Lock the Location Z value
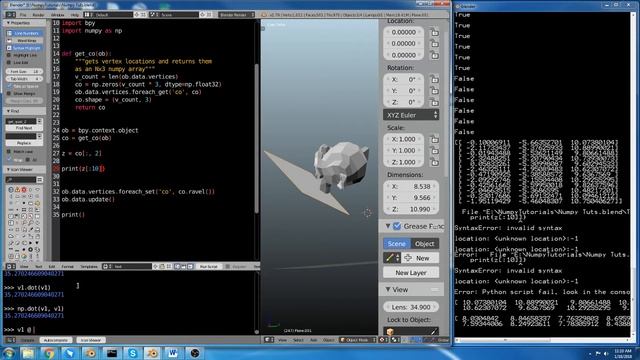 (434, 55)
